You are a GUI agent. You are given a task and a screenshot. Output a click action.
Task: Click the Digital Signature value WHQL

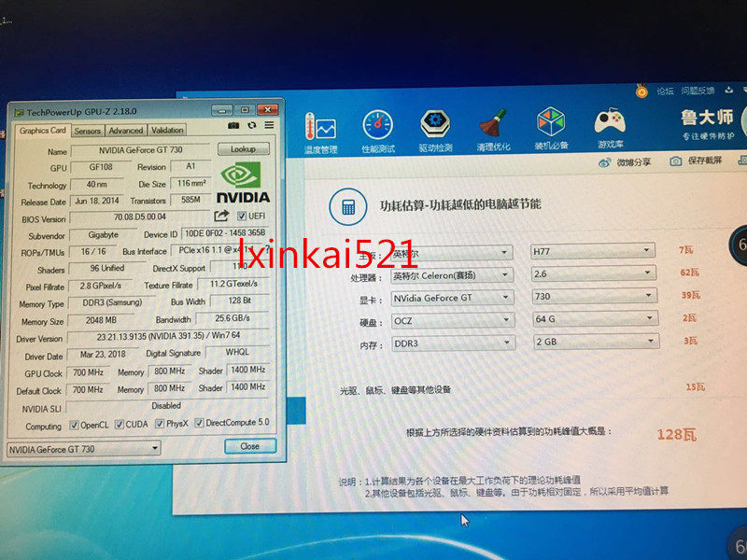click(x=237, y=352)
